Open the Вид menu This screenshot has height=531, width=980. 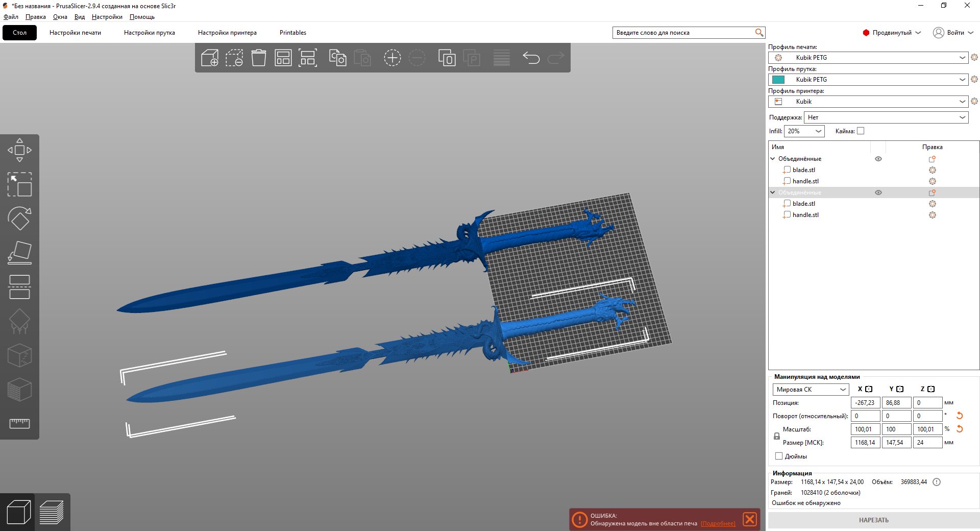coord(80,17)
